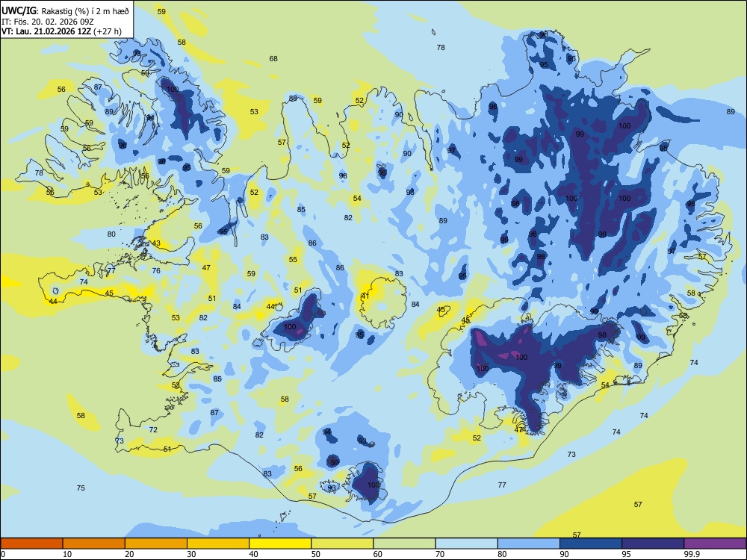This screenshot has width=747, height=560.
Task: Click the legend label '10'
Action: 67,554
